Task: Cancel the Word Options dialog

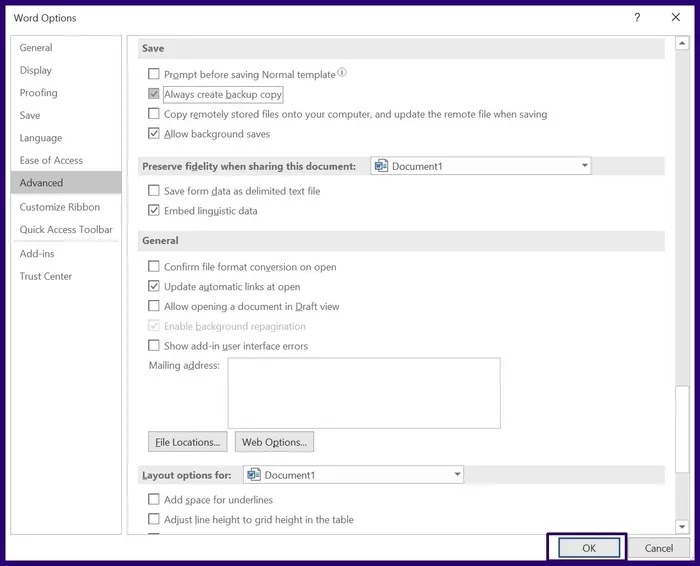Action: 658,548
